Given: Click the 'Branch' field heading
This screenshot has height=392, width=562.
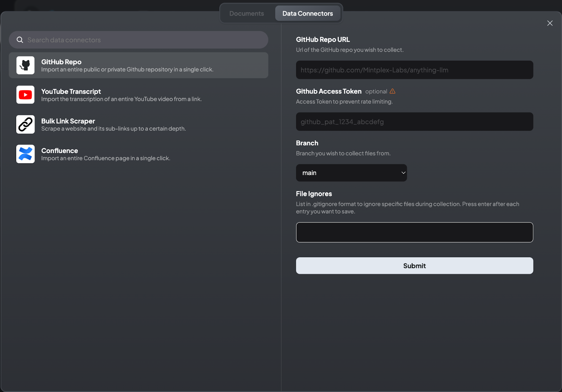Looking at the screenshot, I should coord(307,143).
